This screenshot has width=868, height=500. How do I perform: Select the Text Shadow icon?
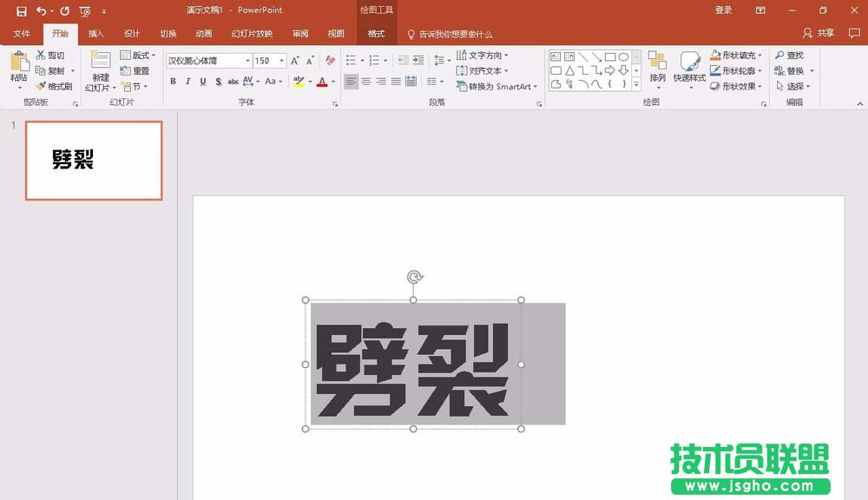coord(218,81)
